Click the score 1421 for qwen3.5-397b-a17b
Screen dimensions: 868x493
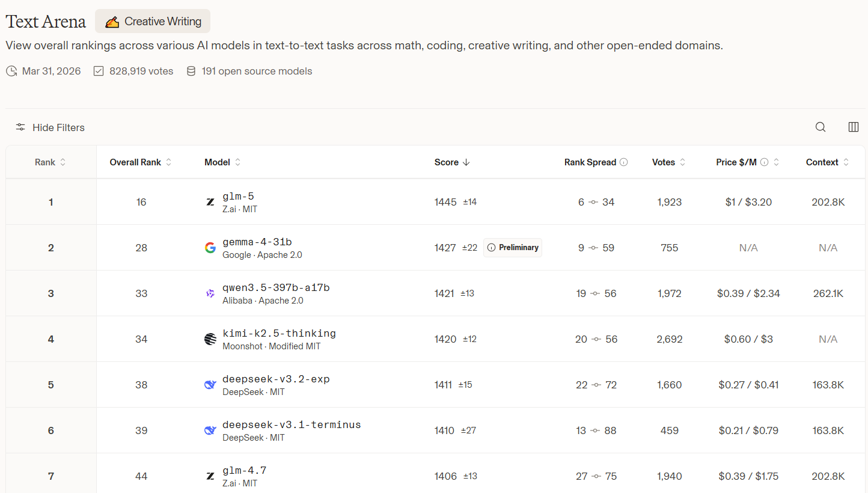click(444, 293)
